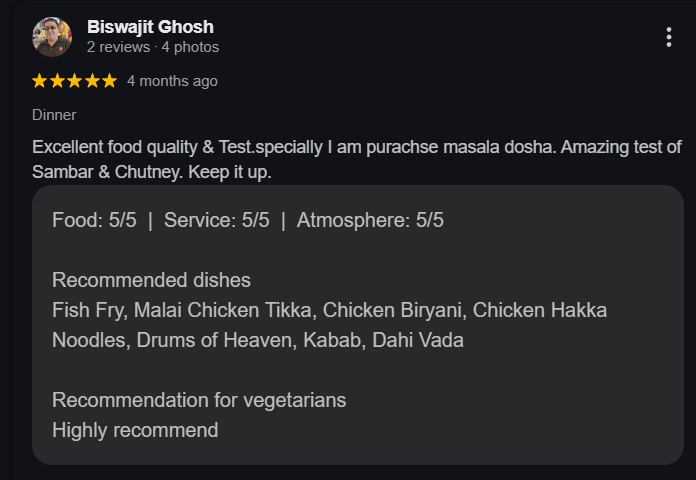Click the Recommendation for vegetarians heading
Image resolution: width=696 pixels, height=480 pixels.
(x=199, y=400)
